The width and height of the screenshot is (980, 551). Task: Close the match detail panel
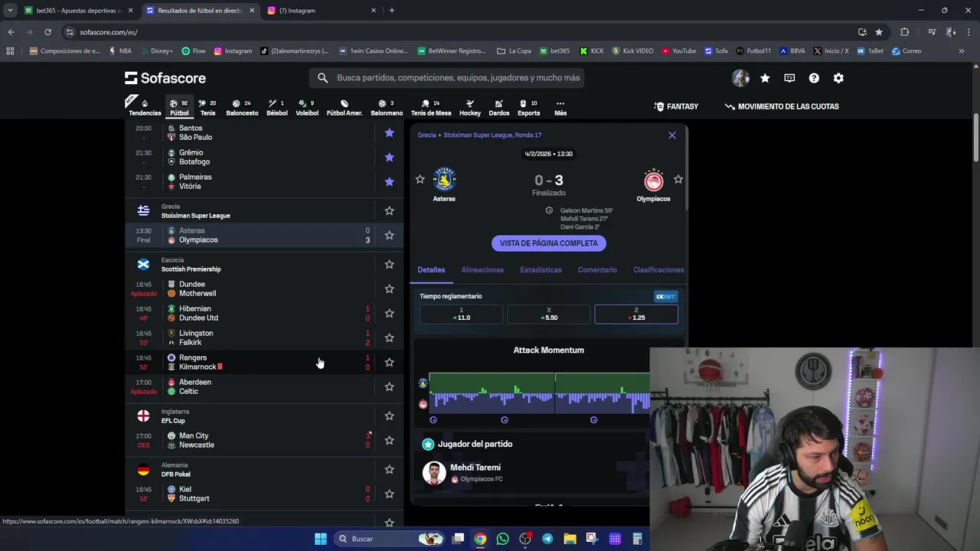672,135
